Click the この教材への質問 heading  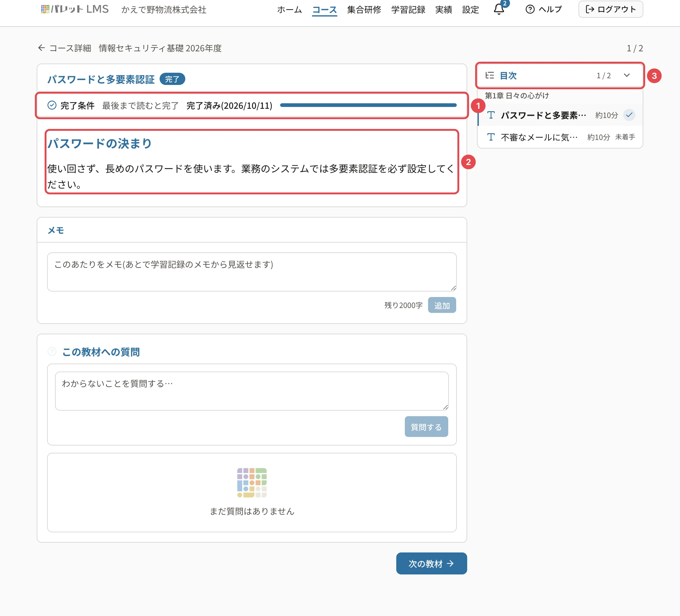(101, 352)
